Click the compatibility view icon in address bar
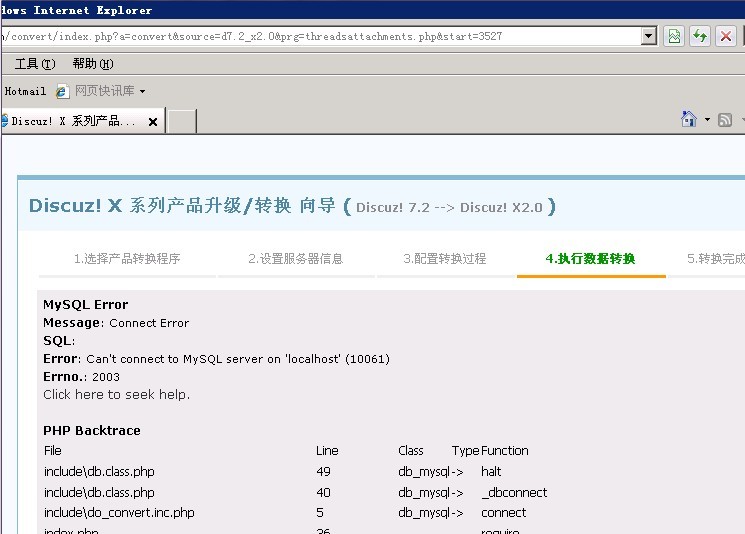 click(674, 36)
